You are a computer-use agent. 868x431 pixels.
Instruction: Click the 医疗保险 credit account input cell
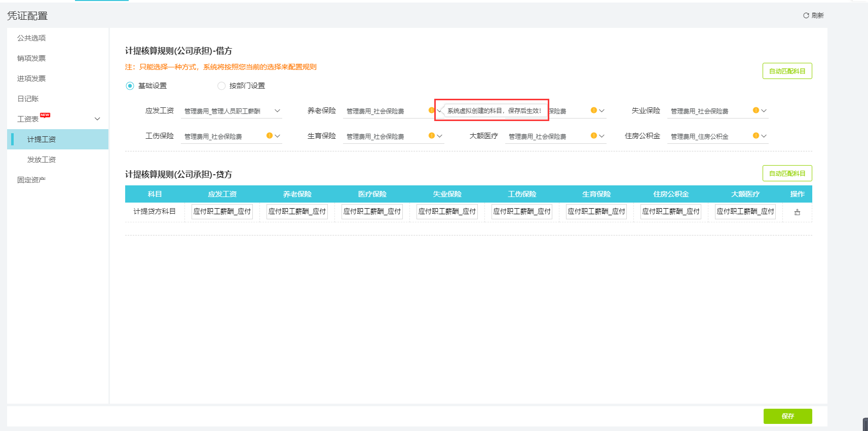(372, 212)
